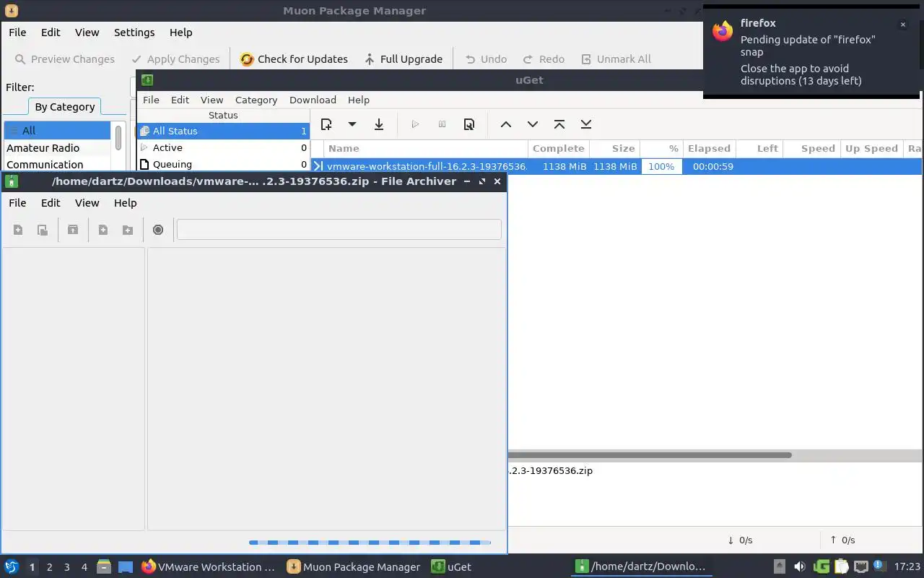Open the application launcher menu icon
This screenshot has height=578, width=924.
(12, 566)
